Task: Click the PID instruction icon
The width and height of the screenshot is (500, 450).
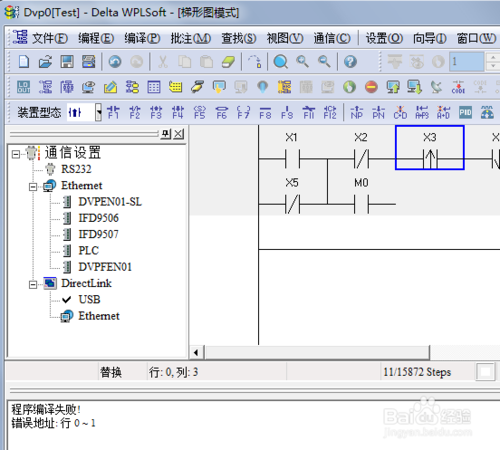Action: click(x=465, y=112)
